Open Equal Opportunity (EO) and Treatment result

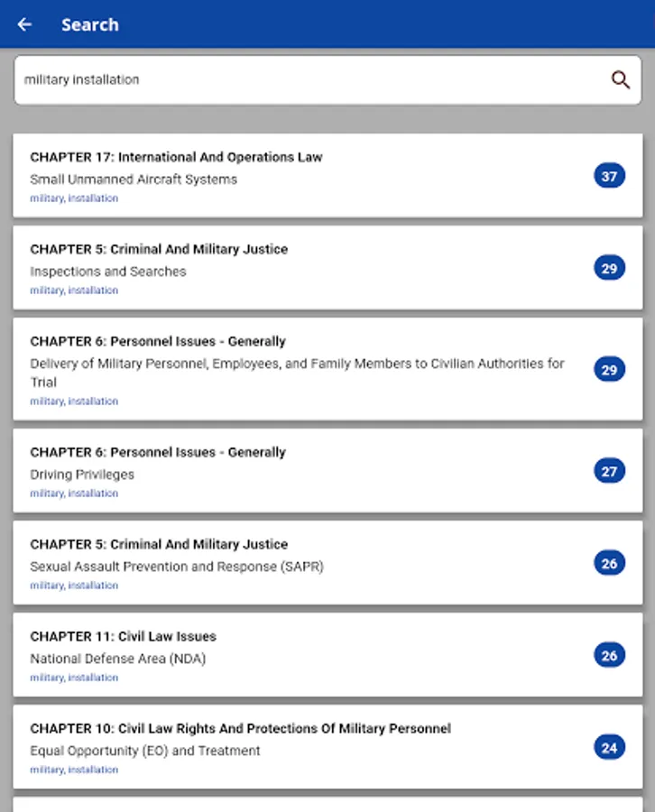[x=327, y=747]
